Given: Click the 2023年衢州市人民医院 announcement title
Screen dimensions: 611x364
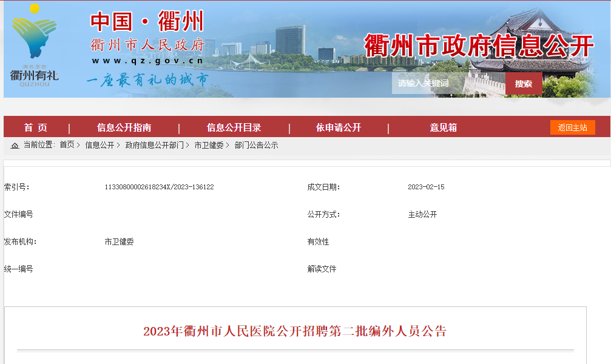Looking at the screenshot, I should (x=295, y=331).
